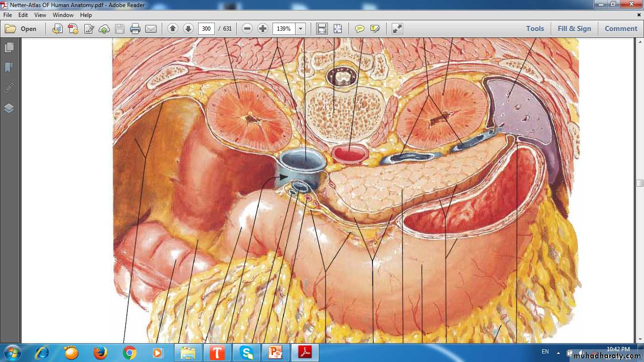Zoom out using the minus button
The height and width of the screenshot is (362, 644).
pos(247,29)
